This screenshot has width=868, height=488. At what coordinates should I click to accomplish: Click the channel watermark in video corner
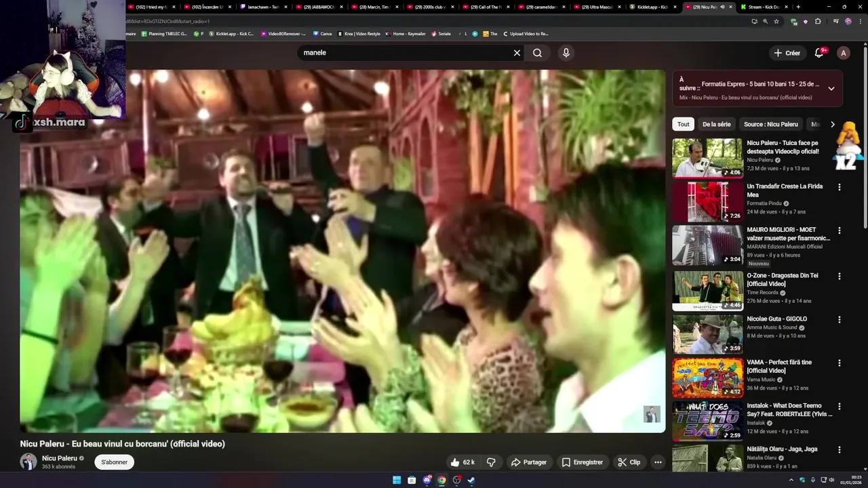[652, 414]
